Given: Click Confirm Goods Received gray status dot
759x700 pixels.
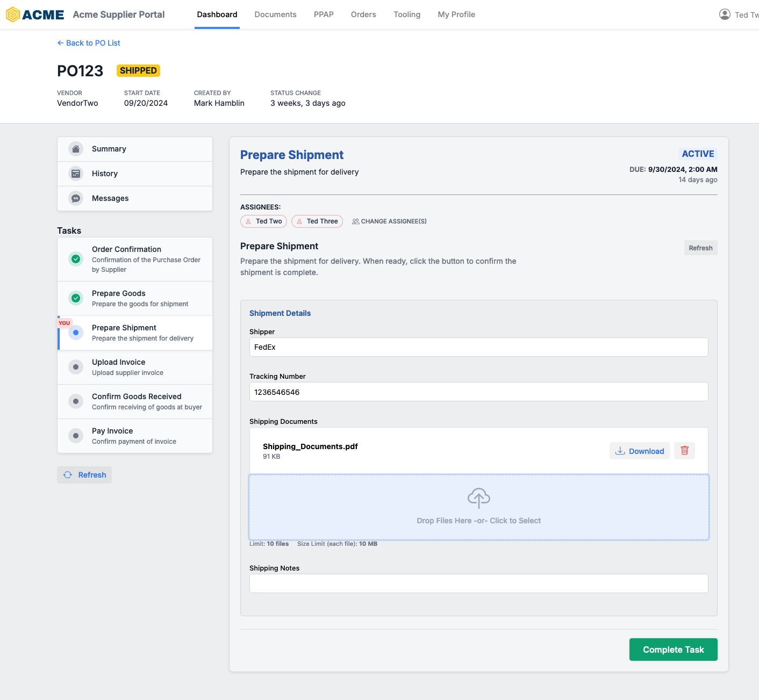Looking at the screenshot, I should [x=76, y=401].
